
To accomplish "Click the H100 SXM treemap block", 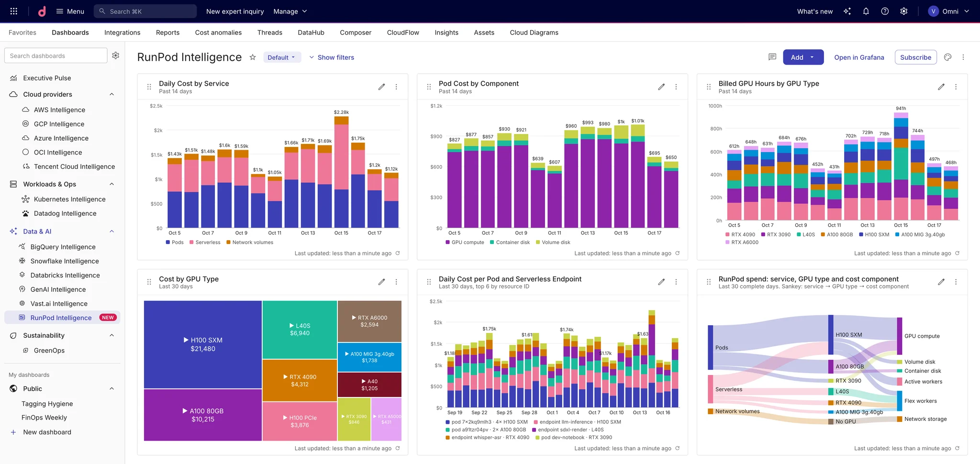I will point(203,344).
